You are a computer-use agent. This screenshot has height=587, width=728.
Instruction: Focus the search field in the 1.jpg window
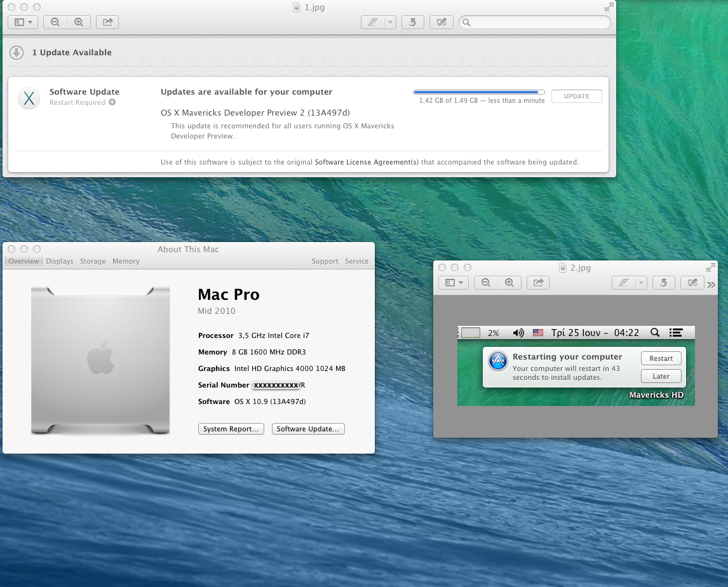click(x=534, y=22)
